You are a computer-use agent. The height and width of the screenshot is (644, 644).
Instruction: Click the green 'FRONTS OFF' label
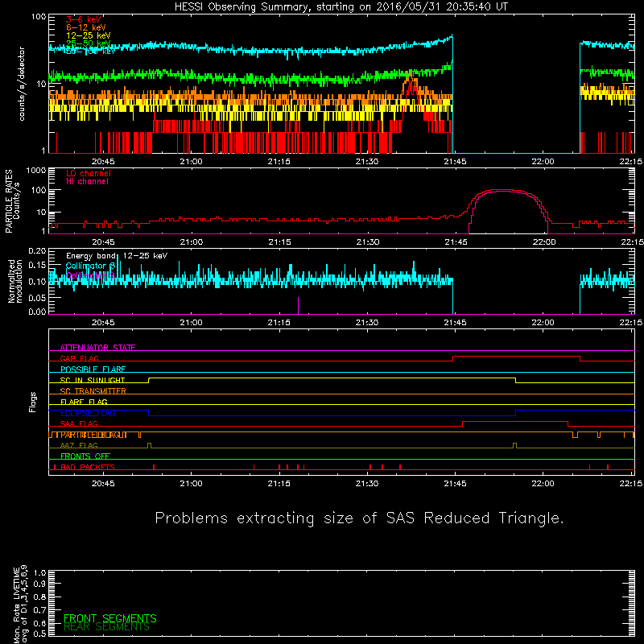pyautogui.click(x=85, y=456)
